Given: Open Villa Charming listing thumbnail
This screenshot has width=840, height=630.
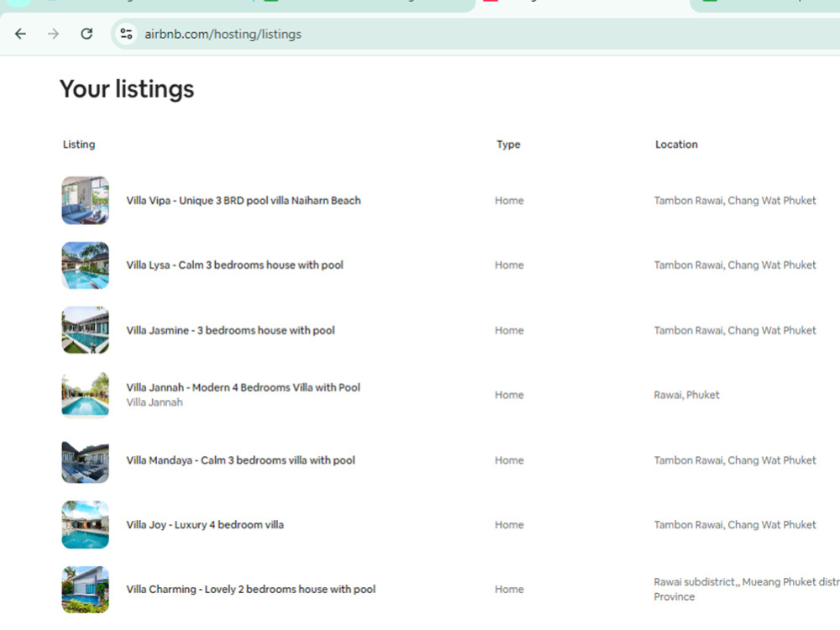Looking at the screenshot, I should coord(85,590).
